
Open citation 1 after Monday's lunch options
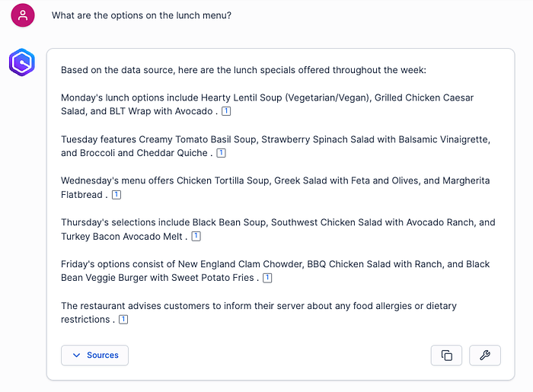[x=226, y=112]
